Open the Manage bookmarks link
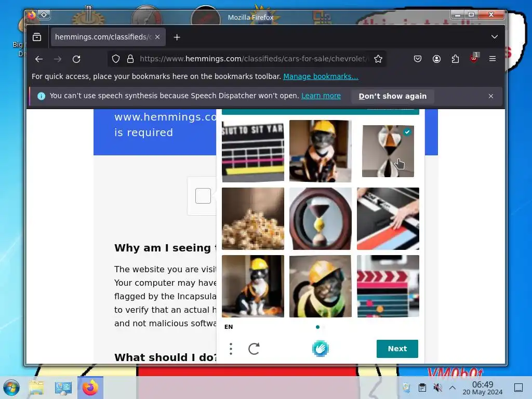Image resolution: width=532 pixels, height=399 pixels. [x=321, y=76]
